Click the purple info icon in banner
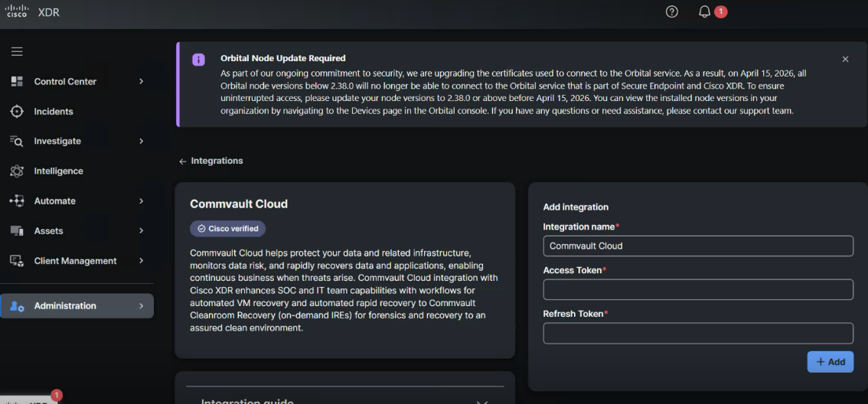 click(x=198, y=60)
